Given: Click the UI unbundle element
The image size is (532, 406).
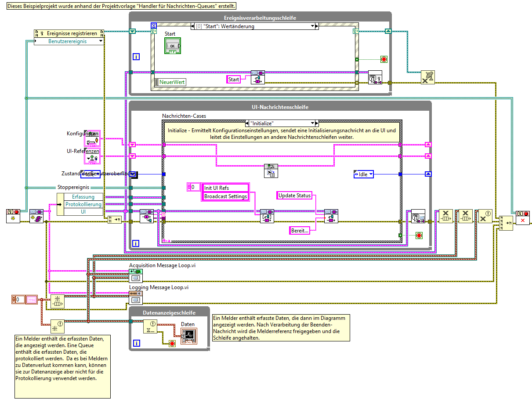Looking at the screenshot, I should [x=83, y=212].
